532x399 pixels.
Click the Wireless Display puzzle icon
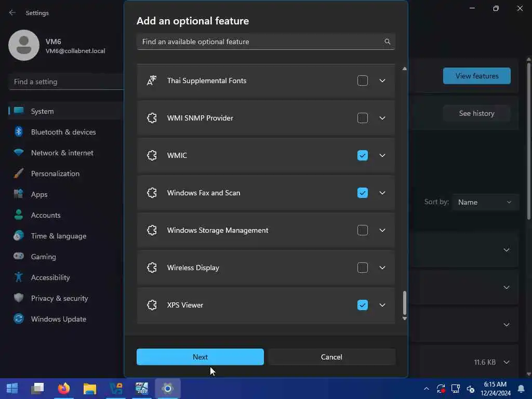click(152, 268)
